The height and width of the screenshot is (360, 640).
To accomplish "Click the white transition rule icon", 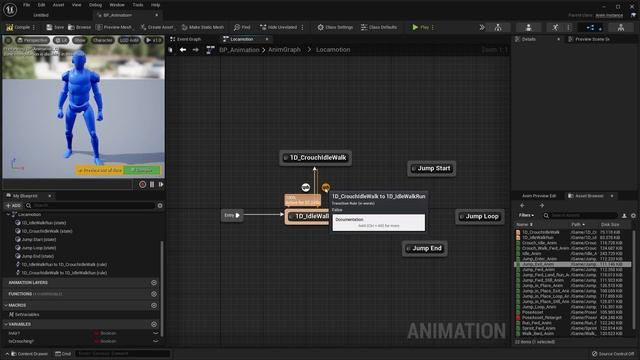I will tap(306, 187).
